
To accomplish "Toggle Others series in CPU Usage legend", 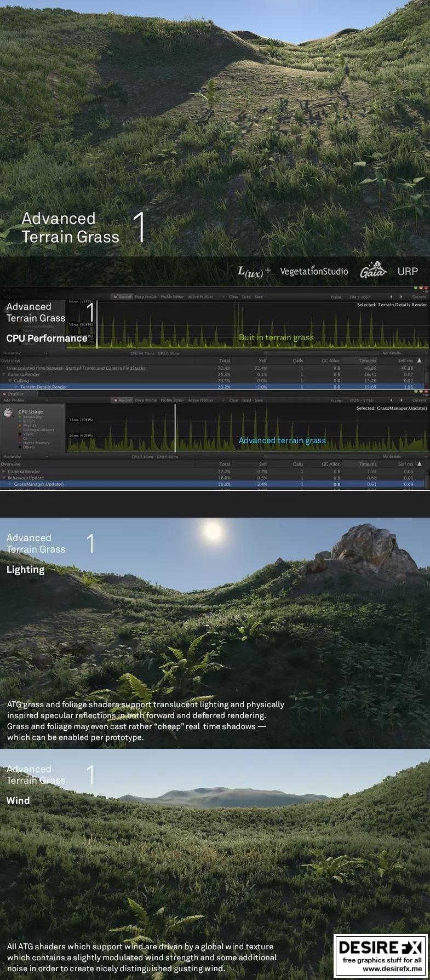I will click(x=27, y=448).
